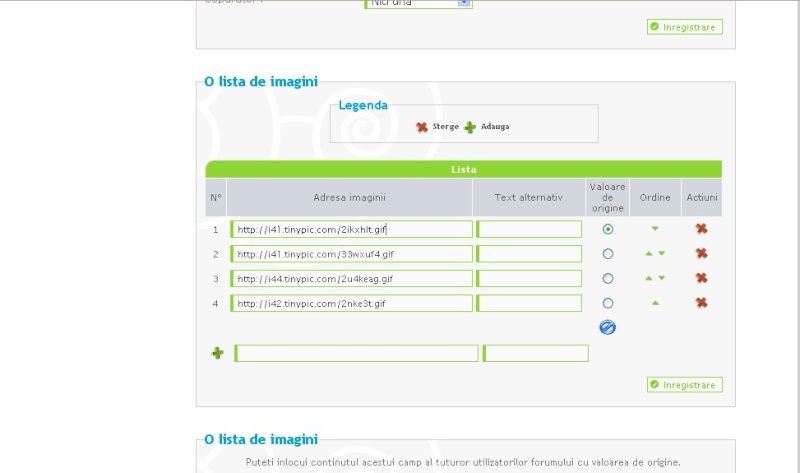Screen dimensions: 800x473
Task: Select row 2 as origin value
Action: [x=607, y=254]
